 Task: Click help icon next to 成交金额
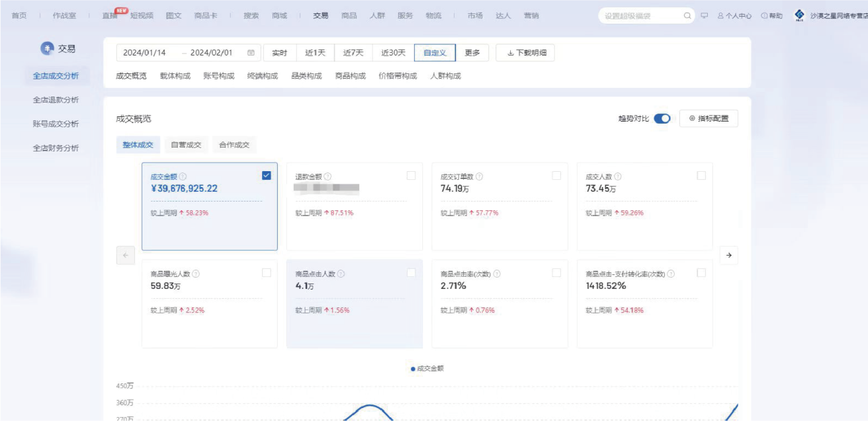click(x=183, y=177)
